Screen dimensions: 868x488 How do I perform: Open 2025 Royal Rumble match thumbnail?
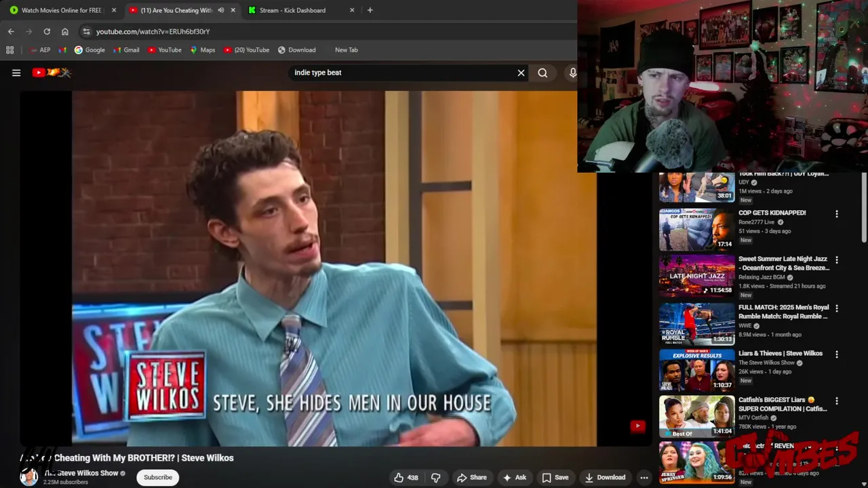pyautogui.click(x=697, y=323)
